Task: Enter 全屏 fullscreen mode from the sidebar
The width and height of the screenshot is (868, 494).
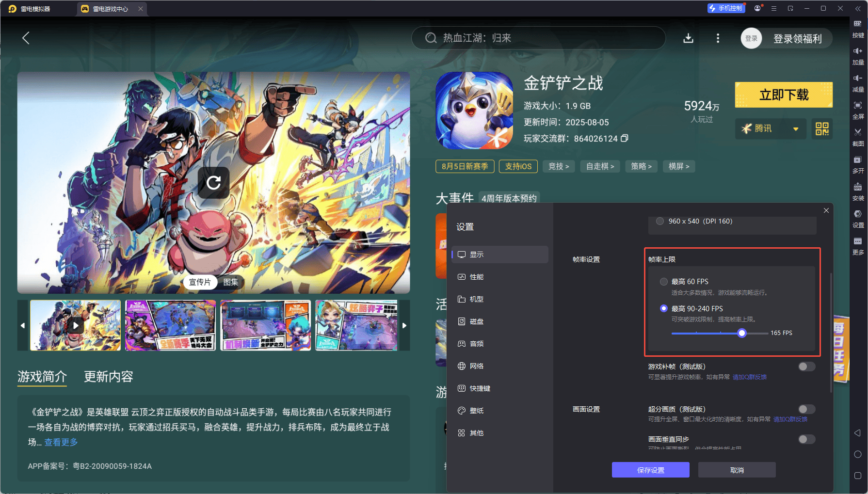Action: click(x=858, y=111)
